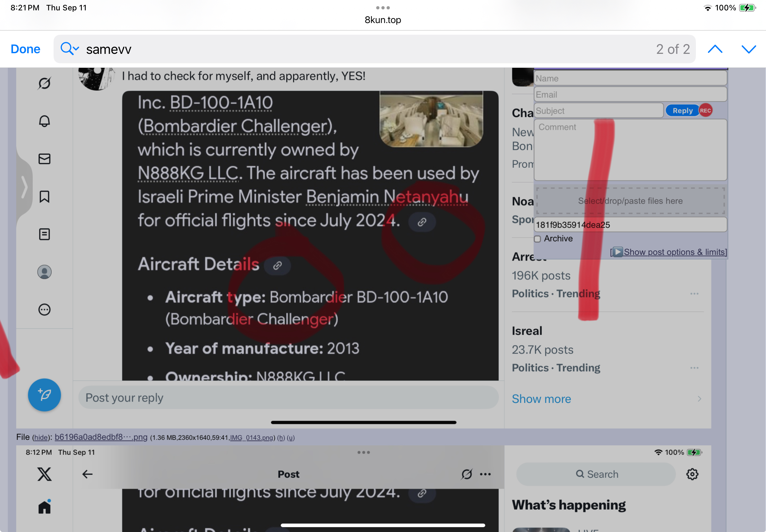
Task: Click the red REC badge
Action: coord(705,110)
